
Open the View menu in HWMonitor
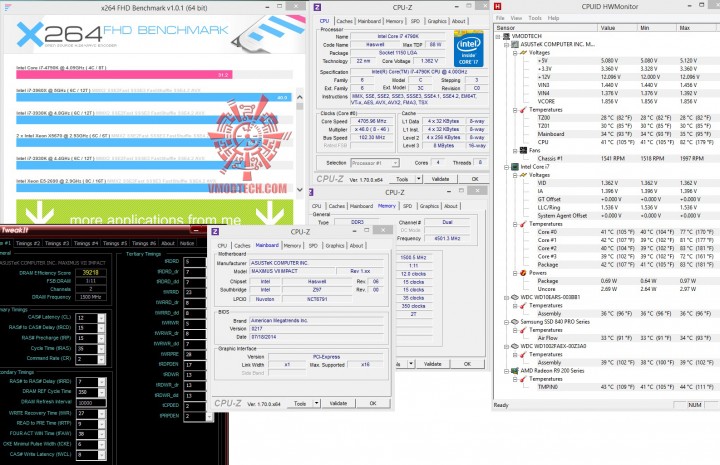516,18
